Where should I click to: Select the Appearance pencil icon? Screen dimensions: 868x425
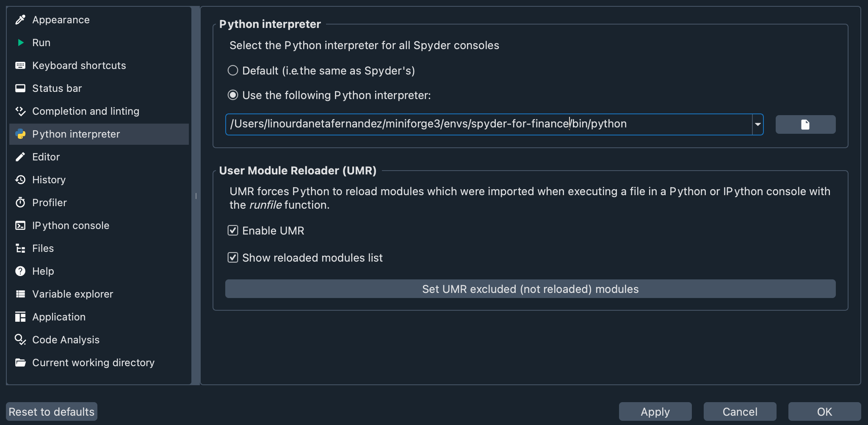[20, 19]
